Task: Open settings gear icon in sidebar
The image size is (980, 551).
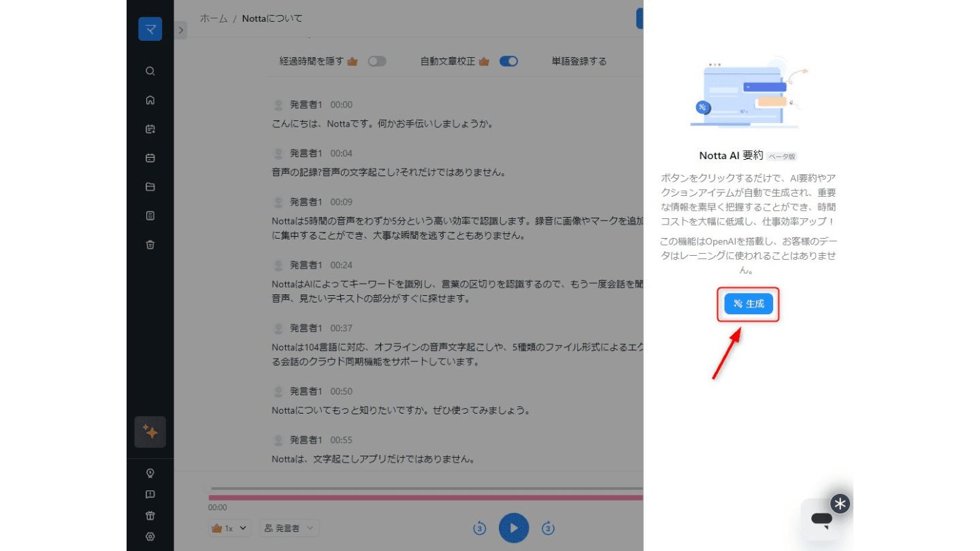Action: pyautogui.click(x=150, y=536)
